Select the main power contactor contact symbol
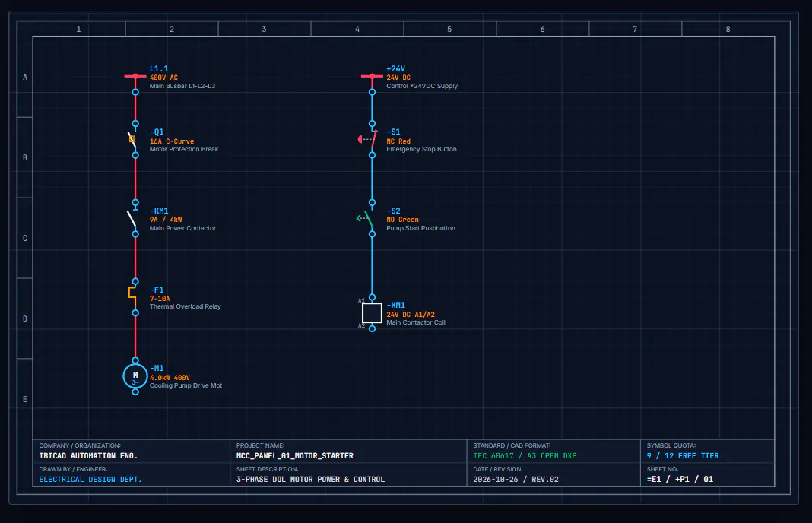812x523 pixels. point(133,218)
